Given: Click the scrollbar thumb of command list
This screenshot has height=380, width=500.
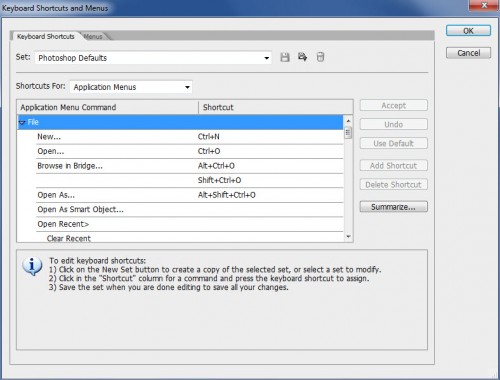Looking at the screenshot, I should click(x=348, y=132).
